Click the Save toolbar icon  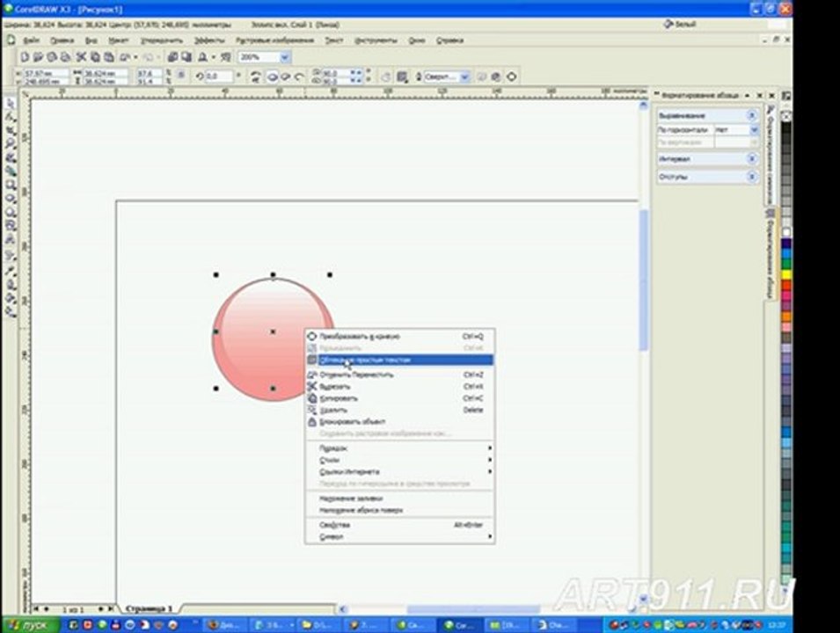[x=52, y=57]
